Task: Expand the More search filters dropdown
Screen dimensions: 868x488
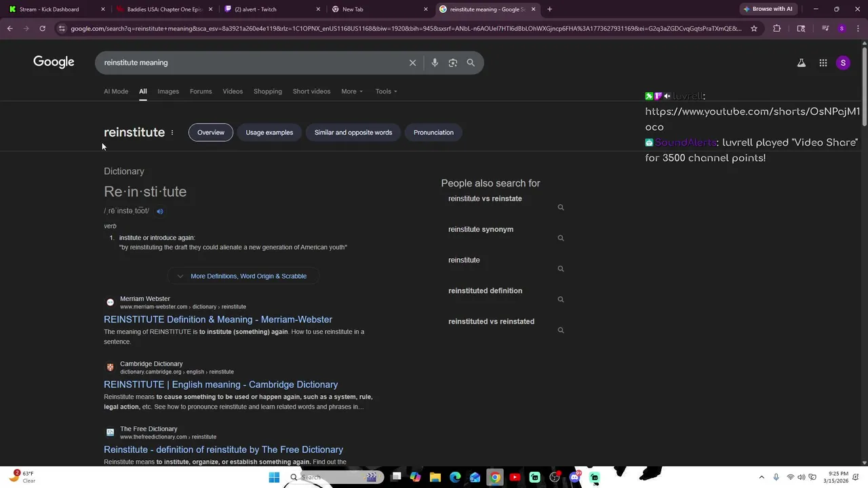Action: click(352, 91)
